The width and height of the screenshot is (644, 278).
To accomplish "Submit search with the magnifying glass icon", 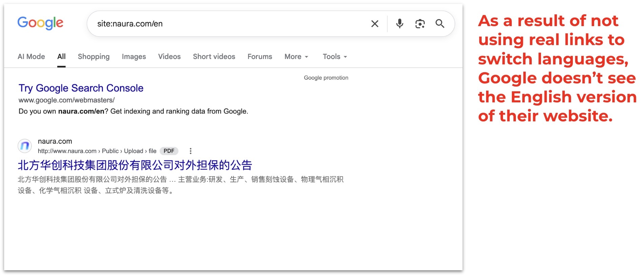I will [x=440, y=24].
